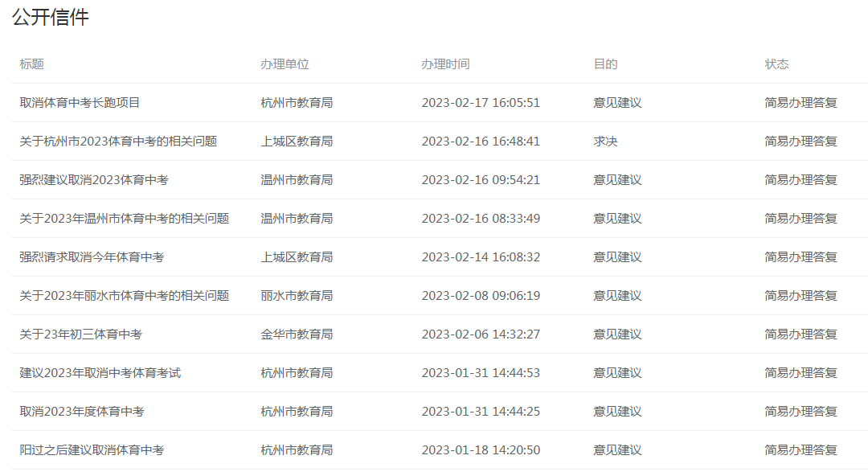868x476 pixels.
Task: Select the timestamp 2023-01-31 14:44:25
Action: pyautogui.click(x=481, y=411)
